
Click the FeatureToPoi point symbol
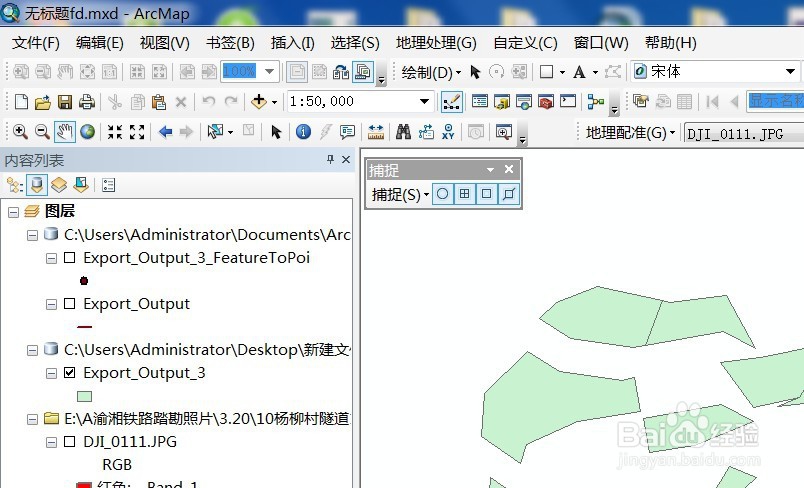click(x=84, y=280)
